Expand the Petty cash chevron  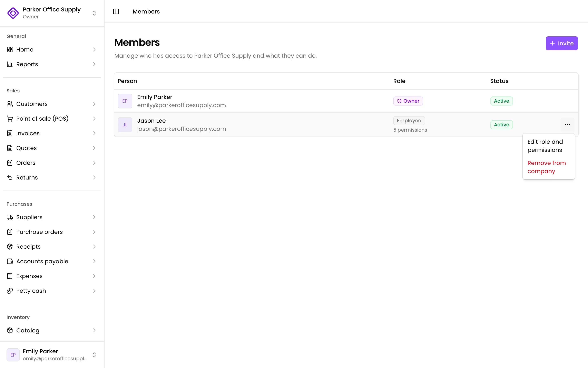click(94, 291)
